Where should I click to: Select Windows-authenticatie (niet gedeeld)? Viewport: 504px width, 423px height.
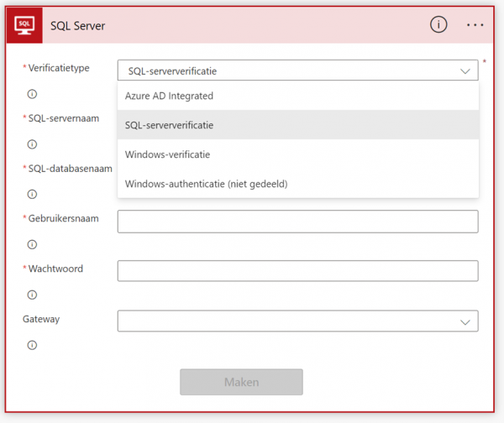(x=298, y=184)
